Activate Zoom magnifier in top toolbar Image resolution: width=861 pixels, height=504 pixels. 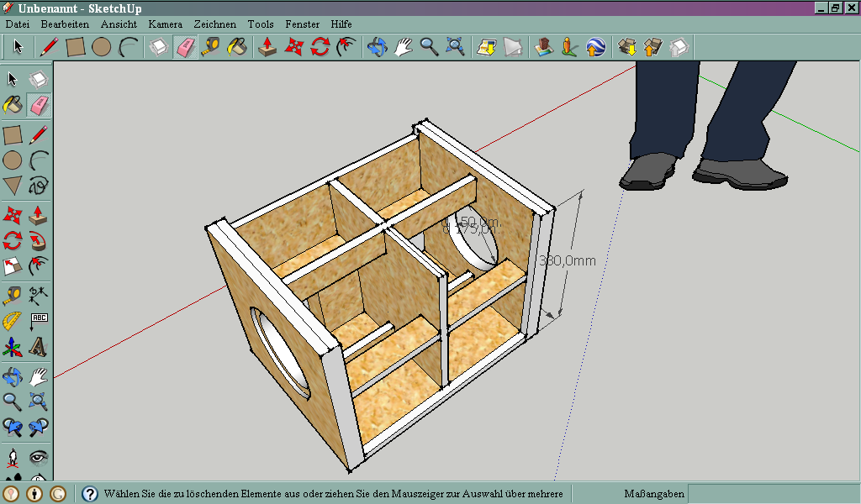click(x=429, y=47)
